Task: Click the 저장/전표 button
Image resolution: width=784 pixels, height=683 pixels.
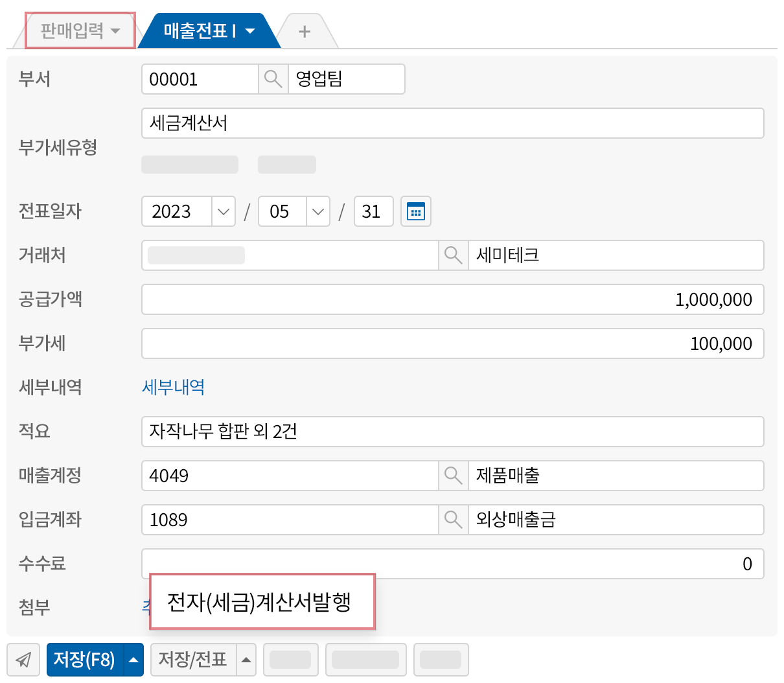Action: (192, 659)
